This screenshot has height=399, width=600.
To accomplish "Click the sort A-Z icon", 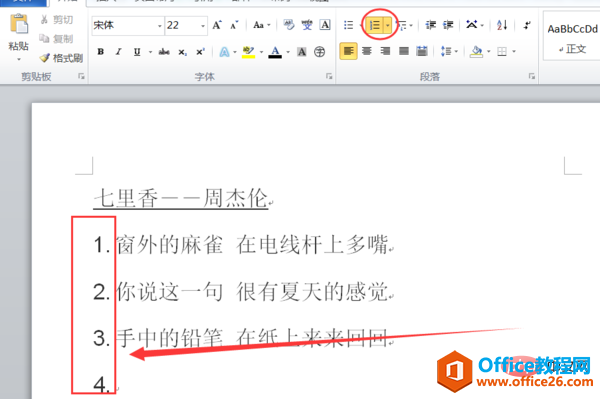I will [502, 25].
